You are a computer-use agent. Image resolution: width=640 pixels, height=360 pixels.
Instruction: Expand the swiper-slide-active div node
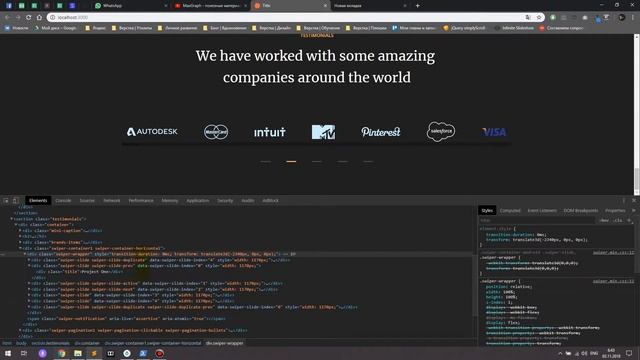(x=29, y=283)
